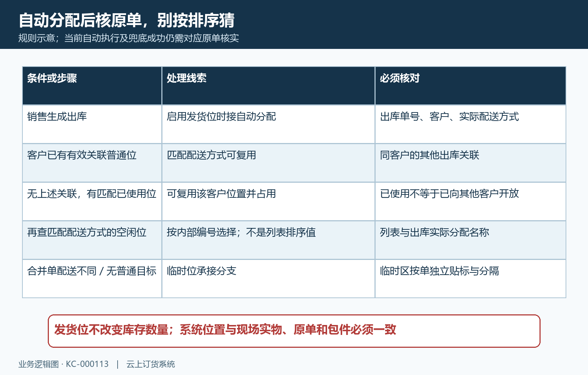Click the column header 条件或步骤

pos(92,86)
